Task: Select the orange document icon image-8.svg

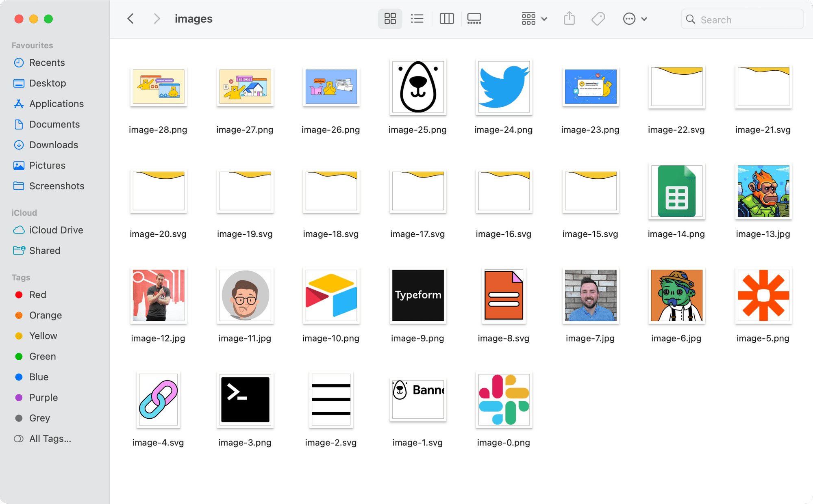Action: (504, 296)
